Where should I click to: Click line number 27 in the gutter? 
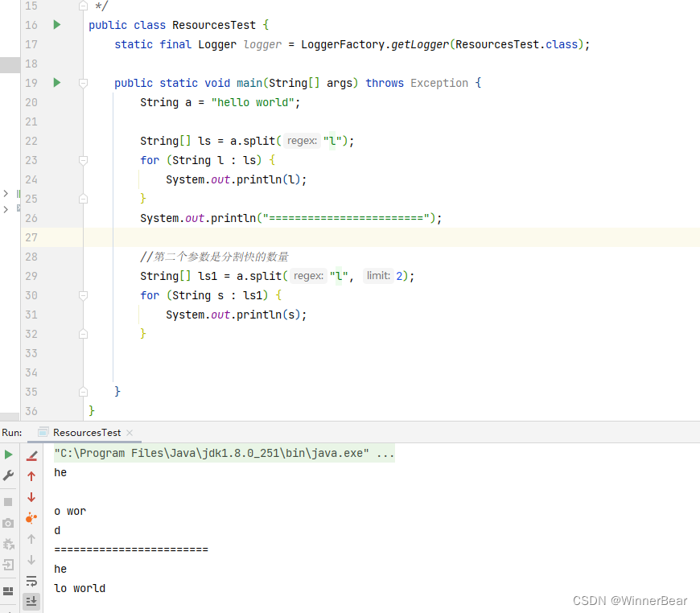click(x=31, y=237)
